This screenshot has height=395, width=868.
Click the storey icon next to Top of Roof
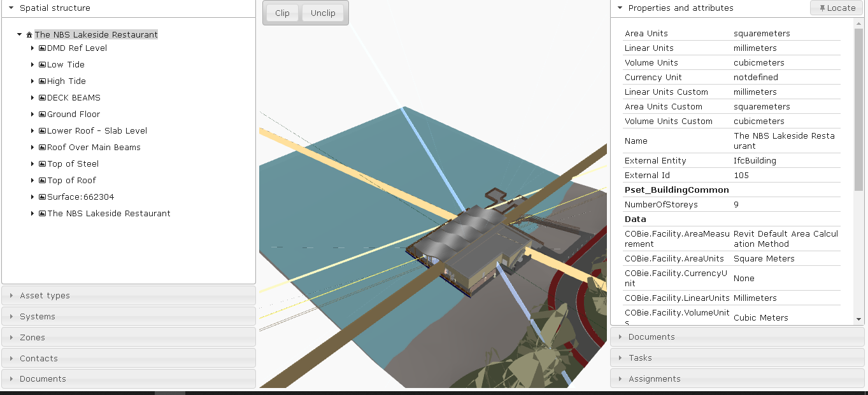[41, 180]
